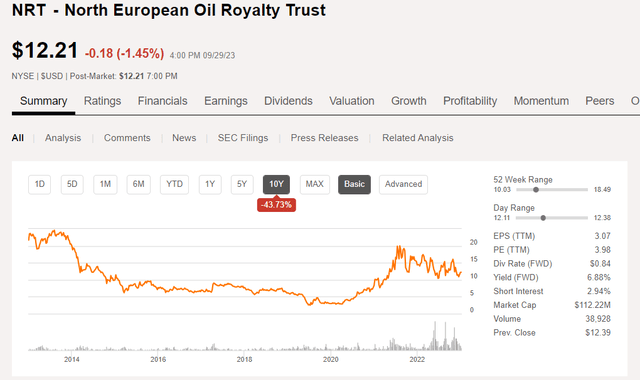Click the Prev. Close $12.39 value
The height and width of the screenshot is (380, 640).
click(598, 333)
